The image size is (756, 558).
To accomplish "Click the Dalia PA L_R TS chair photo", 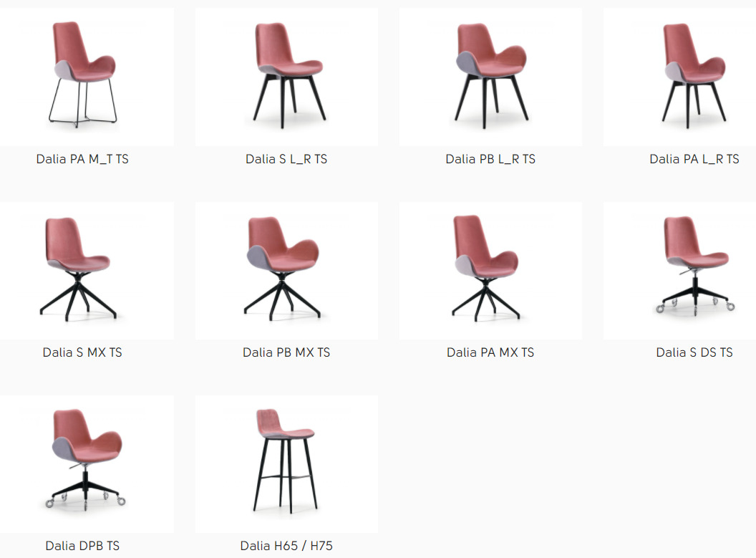I will pyautogui.click(x=680, y=76).
